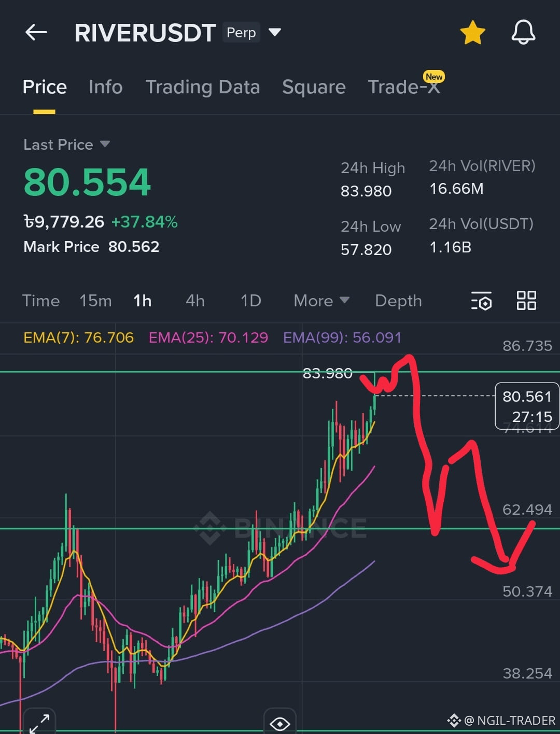Click the 24h Vol(RIVER) value 16.66M

click(456, 189)
